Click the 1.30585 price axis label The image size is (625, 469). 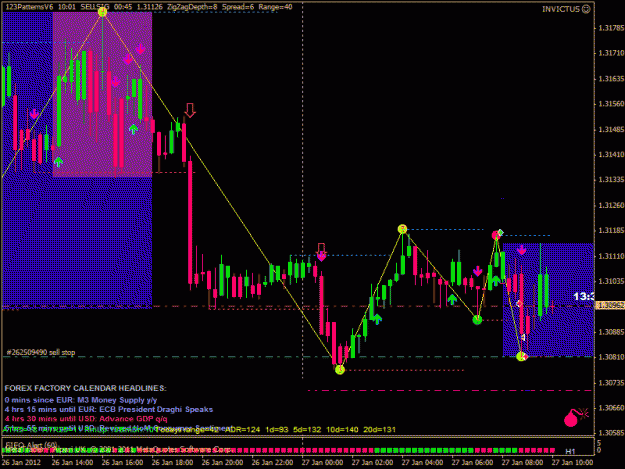click(611, 433)
